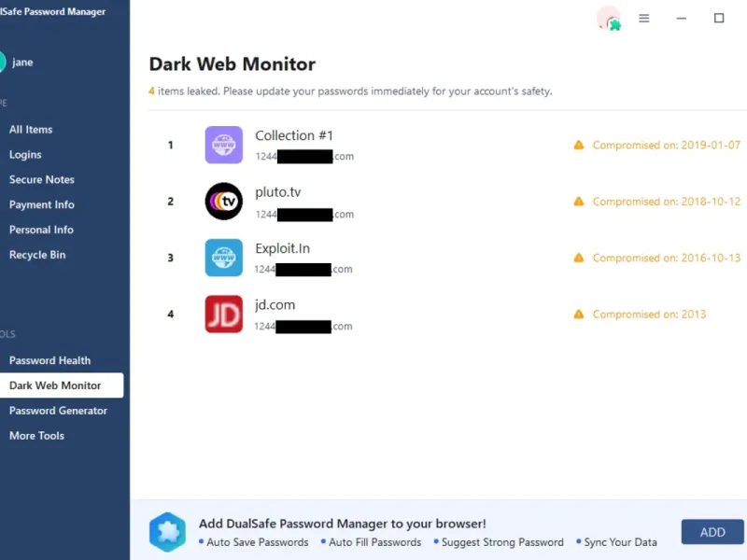Screen dimensions: 747x560
Task: Click the Exploit.In blue www icon
Action: (224, 258)
